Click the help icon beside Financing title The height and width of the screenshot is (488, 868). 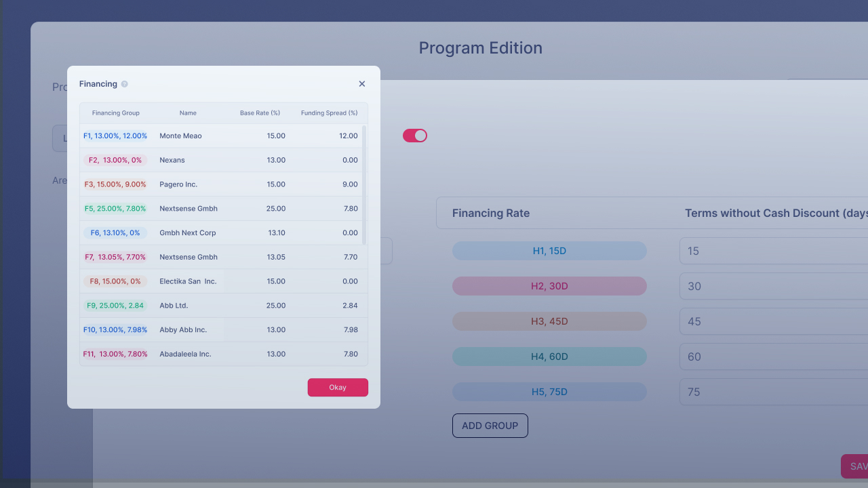coord(124,84)
